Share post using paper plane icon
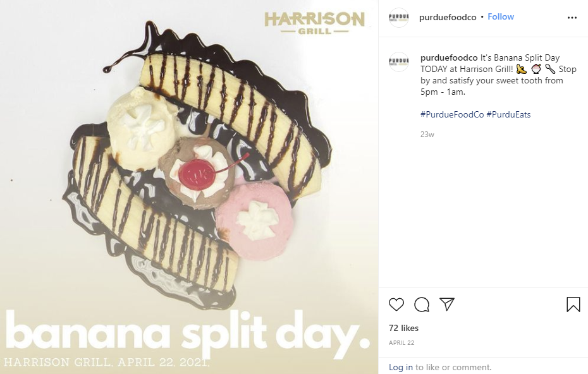Screen dimensions: 588x374 [x=447, y=304]
